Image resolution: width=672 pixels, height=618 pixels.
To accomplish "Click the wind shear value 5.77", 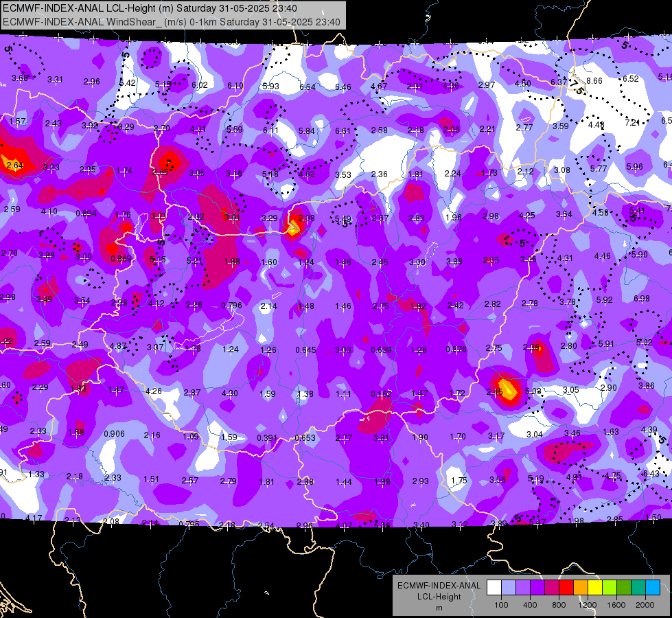I will tap(599, 168).
